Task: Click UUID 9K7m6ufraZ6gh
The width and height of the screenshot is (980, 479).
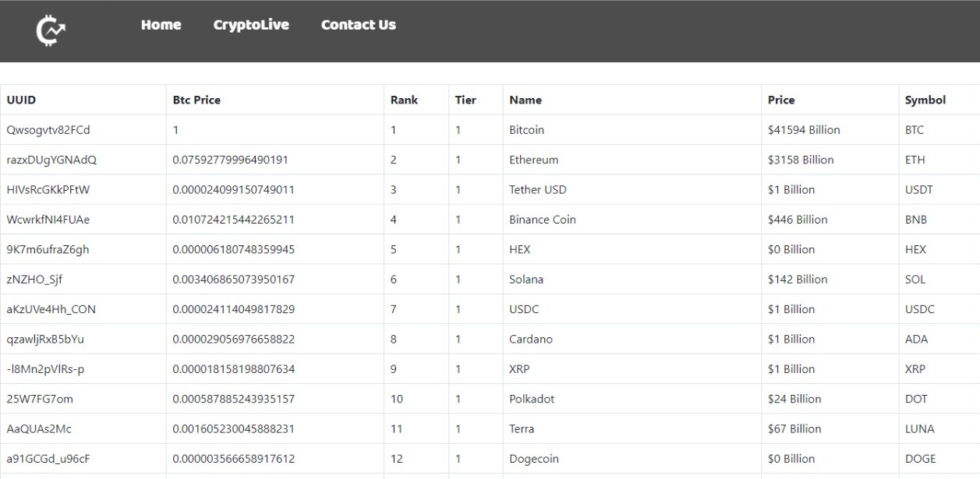Action: coord(48,249)
